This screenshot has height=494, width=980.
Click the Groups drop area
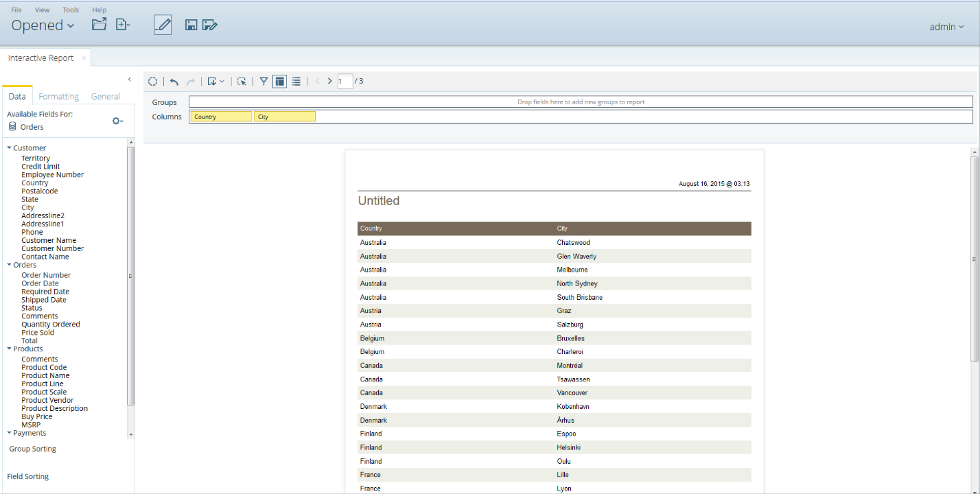click(x=581, y=102)
